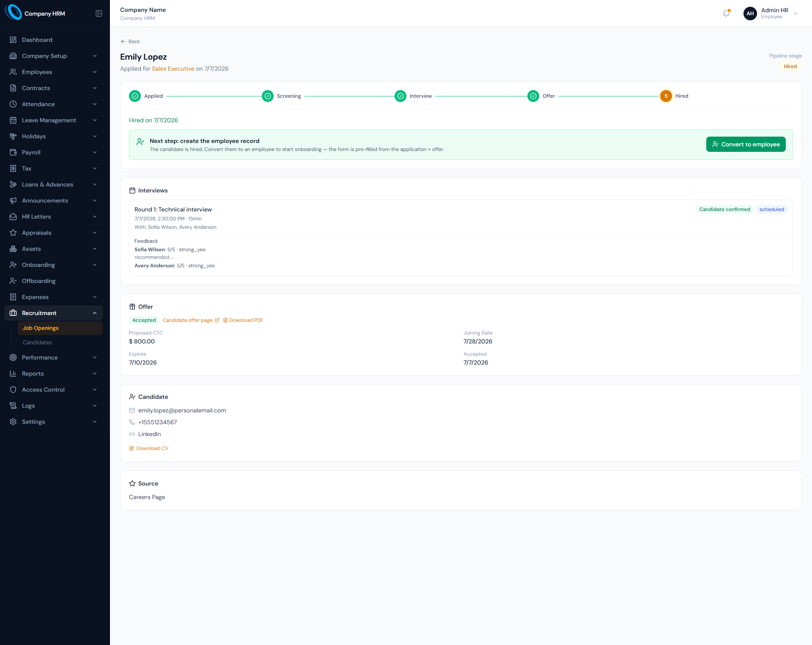The height and width of the screenshot is (645, 812).
Task: Open the Dashboard menu item
Action: click(53, 40)
